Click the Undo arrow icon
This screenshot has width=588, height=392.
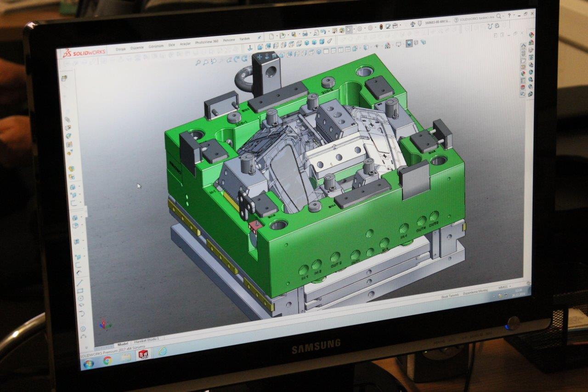click(x=323, y=32)
